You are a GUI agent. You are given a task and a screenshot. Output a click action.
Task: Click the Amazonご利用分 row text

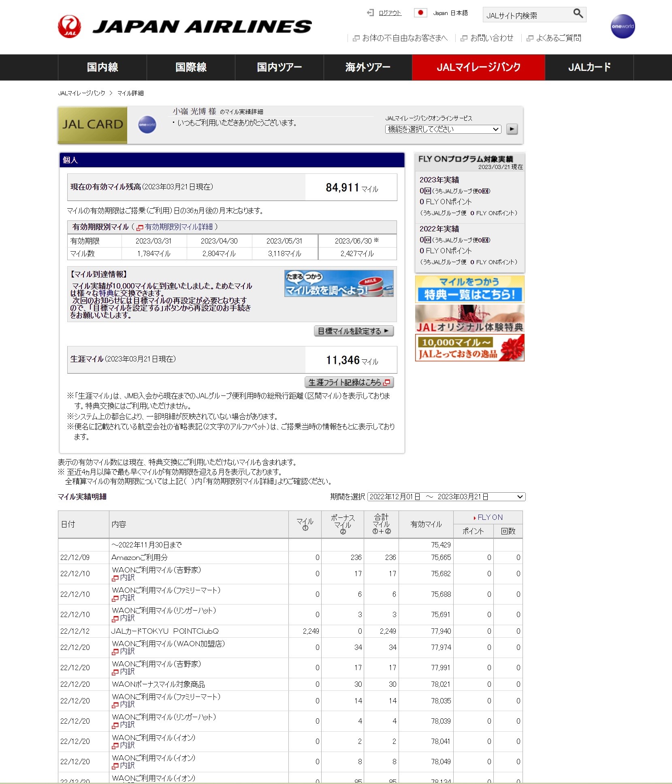139,558
